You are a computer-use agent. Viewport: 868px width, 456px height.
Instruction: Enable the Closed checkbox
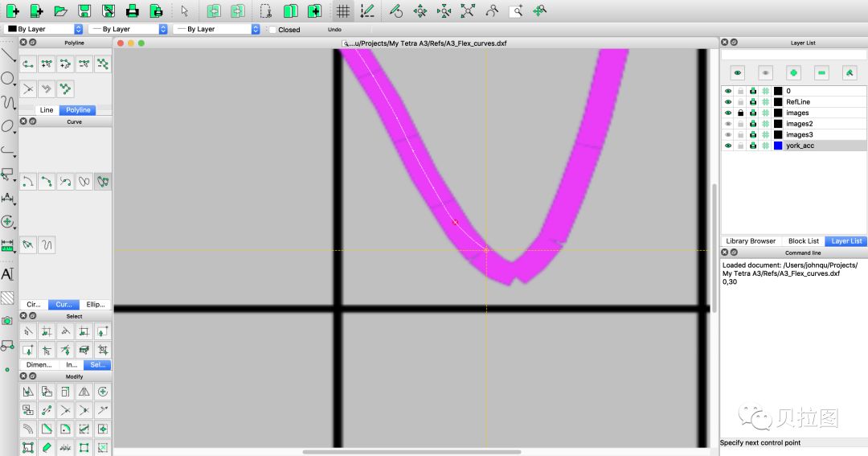273,30
